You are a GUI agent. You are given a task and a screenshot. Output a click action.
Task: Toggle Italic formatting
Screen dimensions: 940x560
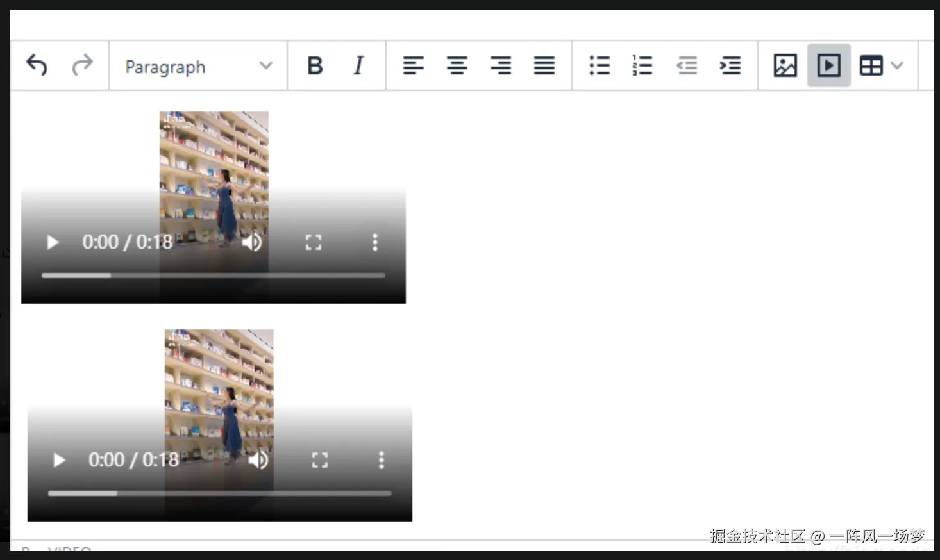coord(358,65)
